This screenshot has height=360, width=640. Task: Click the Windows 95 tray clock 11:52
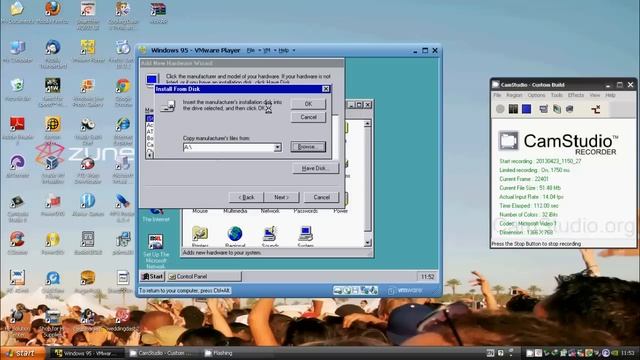pos(427,277)
